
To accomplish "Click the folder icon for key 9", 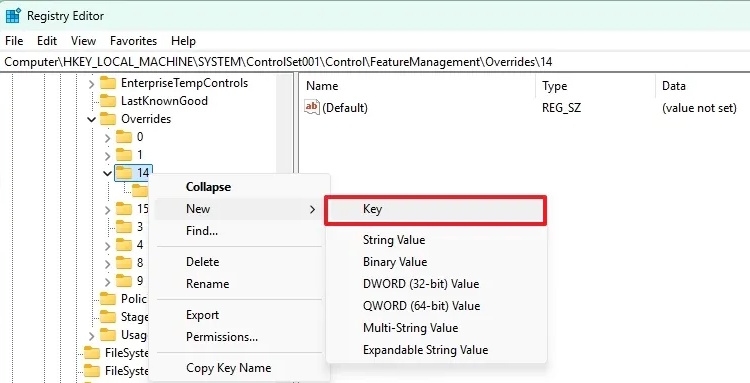I will (x=124, y=281).
